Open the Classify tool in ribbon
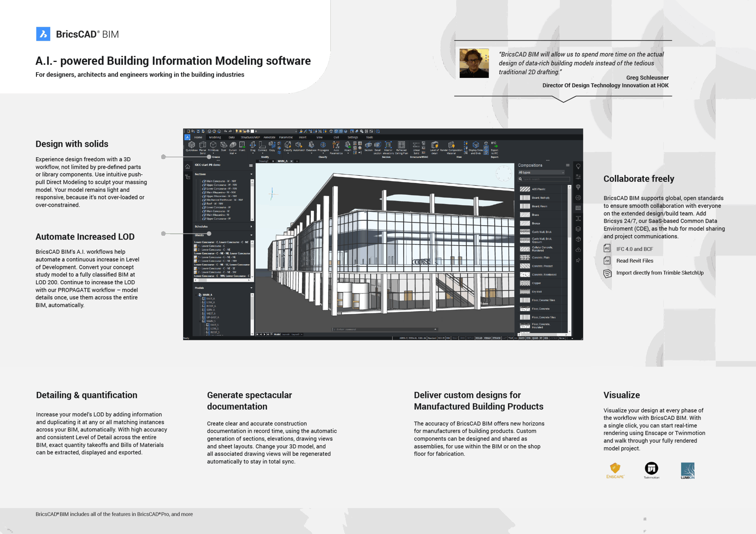 (x=288, y=145)
